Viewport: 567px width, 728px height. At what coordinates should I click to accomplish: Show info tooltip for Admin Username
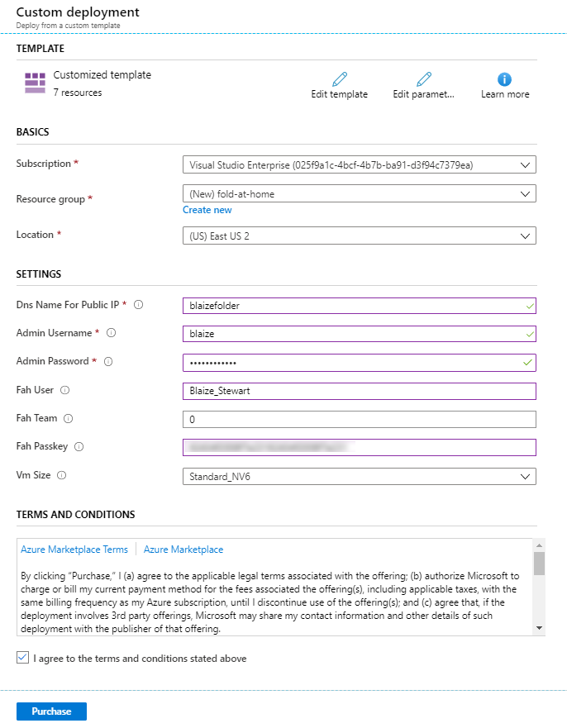click(111, 333)
